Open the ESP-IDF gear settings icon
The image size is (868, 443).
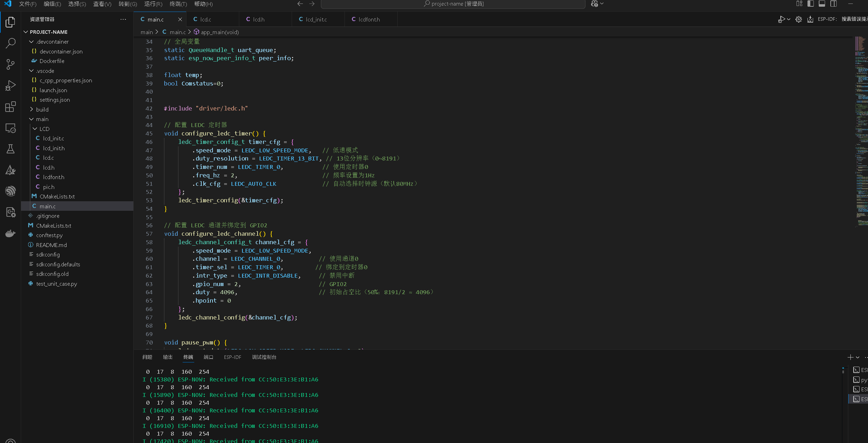point(799,19)
